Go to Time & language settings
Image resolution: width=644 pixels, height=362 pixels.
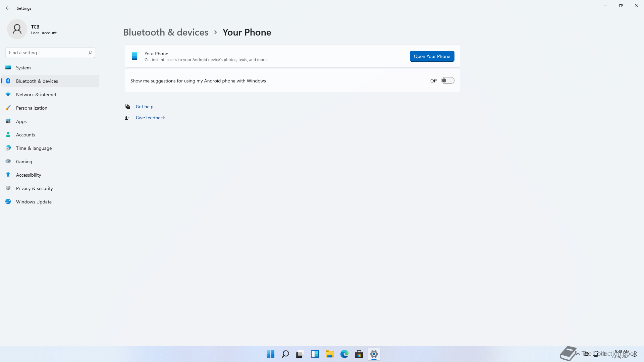[x=50, y=148]
